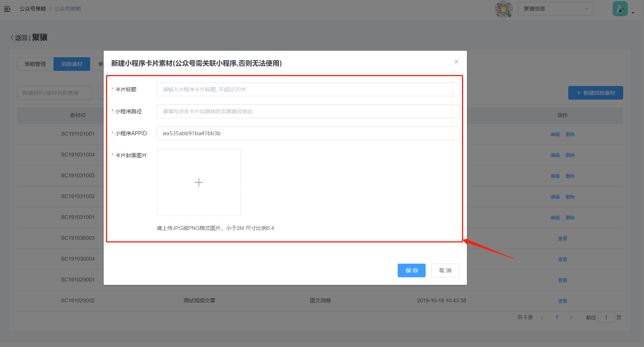Close the new mini-program card dialog

(456, 62)
